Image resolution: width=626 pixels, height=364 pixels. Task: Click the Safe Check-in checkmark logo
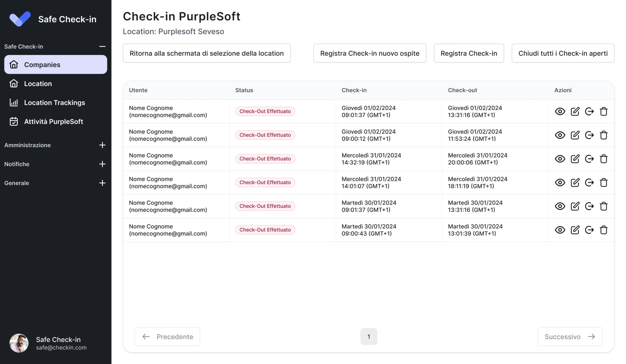coord(20,19)
